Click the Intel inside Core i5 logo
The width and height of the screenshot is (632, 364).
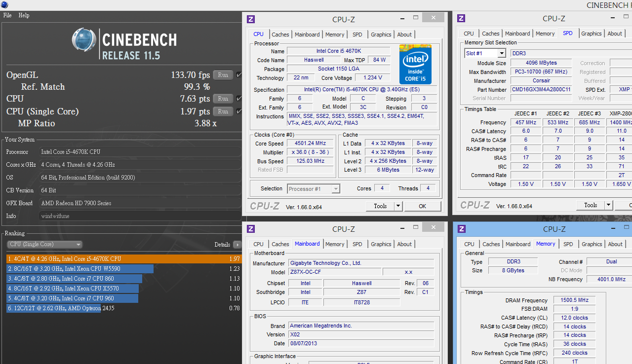(x=415, y=65)
